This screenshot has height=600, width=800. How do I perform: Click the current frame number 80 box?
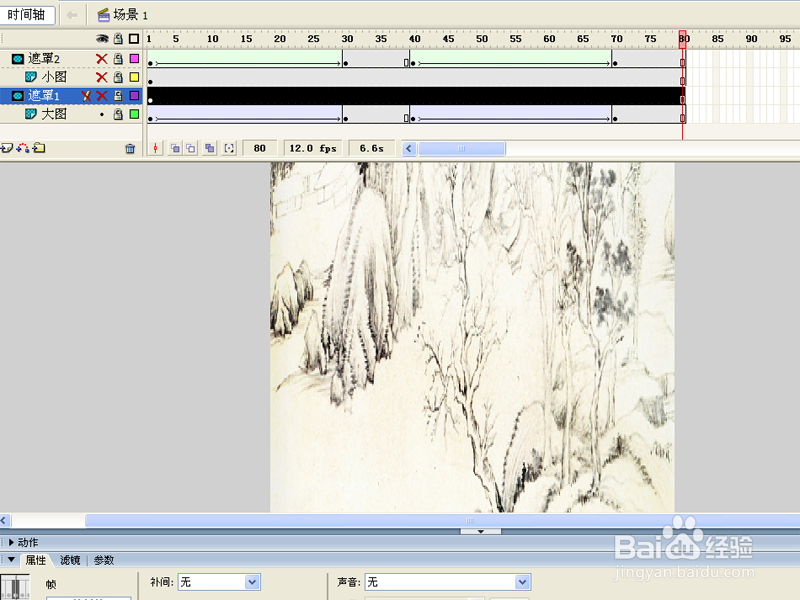click(260, 148)
